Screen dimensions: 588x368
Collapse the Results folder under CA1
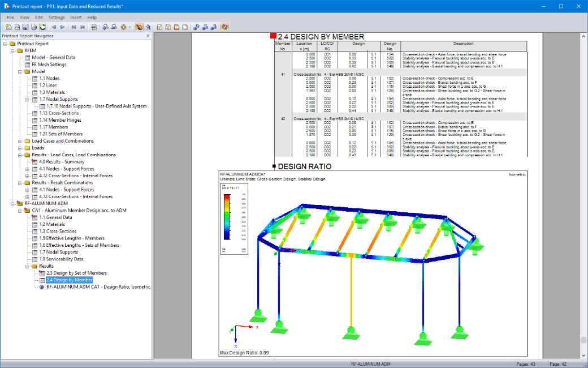tap(27, 266)
